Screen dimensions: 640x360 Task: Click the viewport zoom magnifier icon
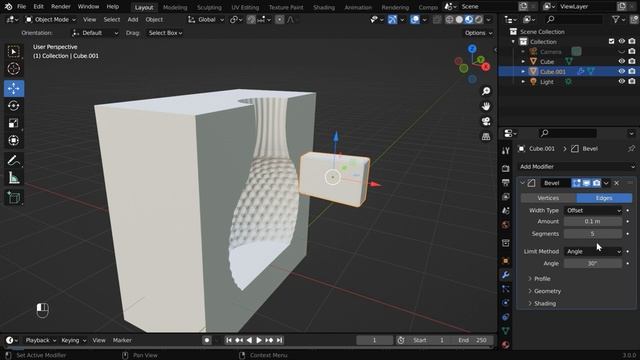pos(486,91)
